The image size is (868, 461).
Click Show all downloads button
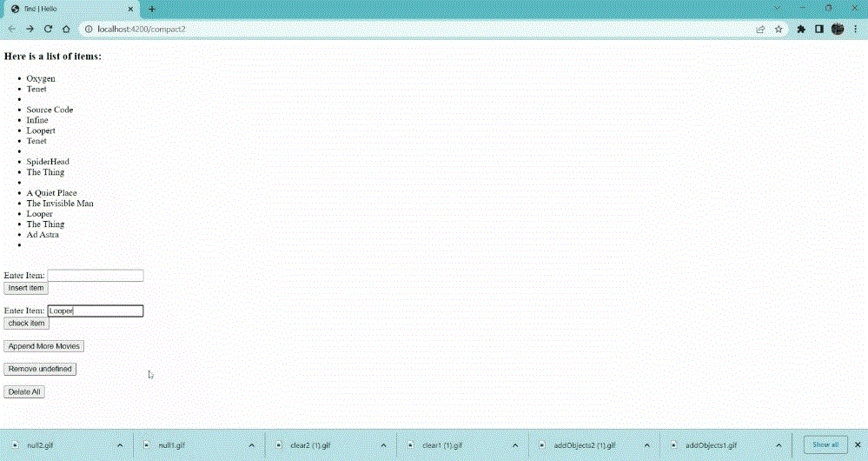(x=825, y=445)
